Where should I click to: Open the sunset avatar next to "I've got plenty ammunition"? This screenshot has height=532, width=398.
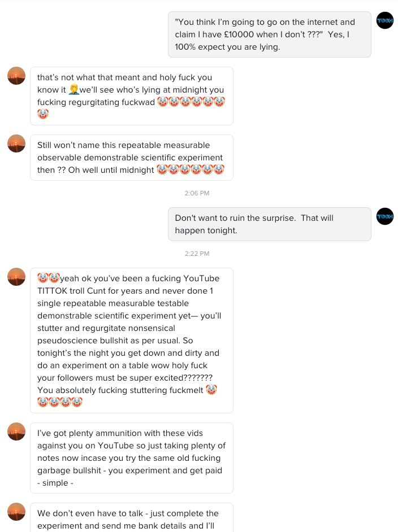pyautogui.click(x=16, y=431)
